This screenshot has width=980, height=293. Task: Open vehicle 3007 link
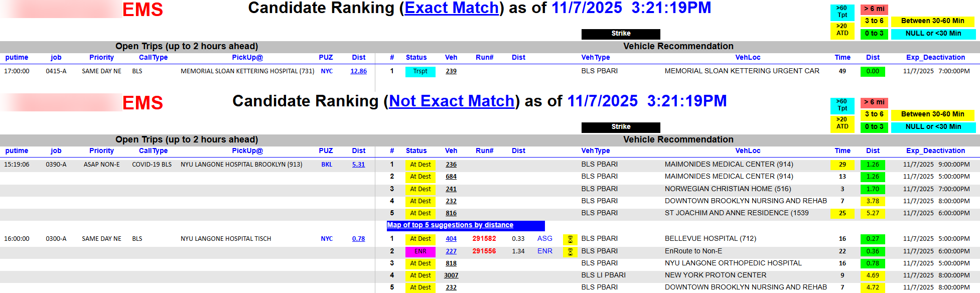pyautogui.click(x=451, y=275)
